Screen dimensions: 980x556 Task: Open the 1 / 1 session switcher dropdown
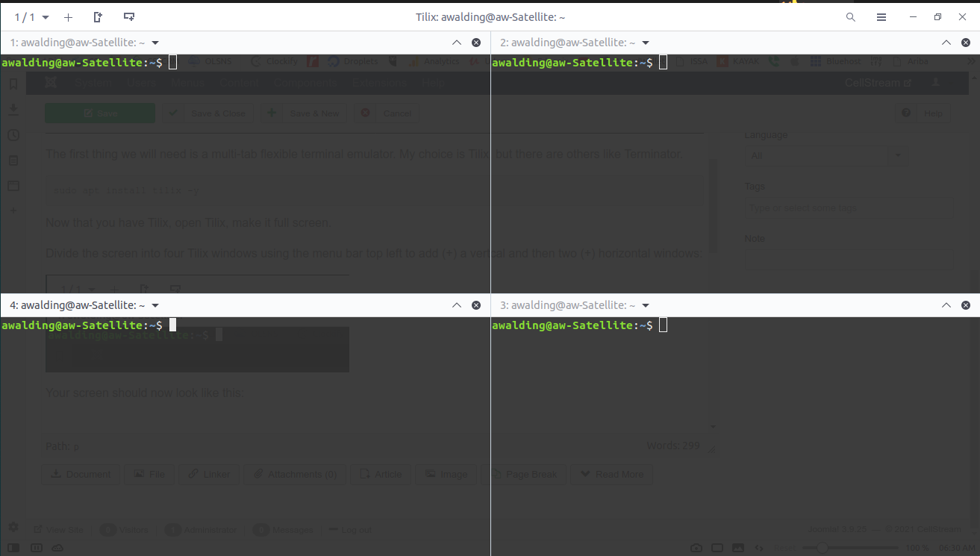(32, 17)
